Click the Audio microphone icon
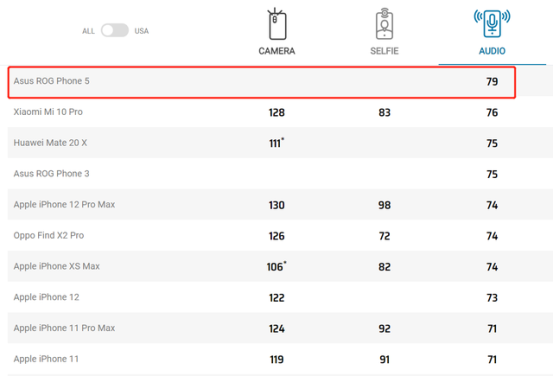554x376 pixels. pos(492,23)
